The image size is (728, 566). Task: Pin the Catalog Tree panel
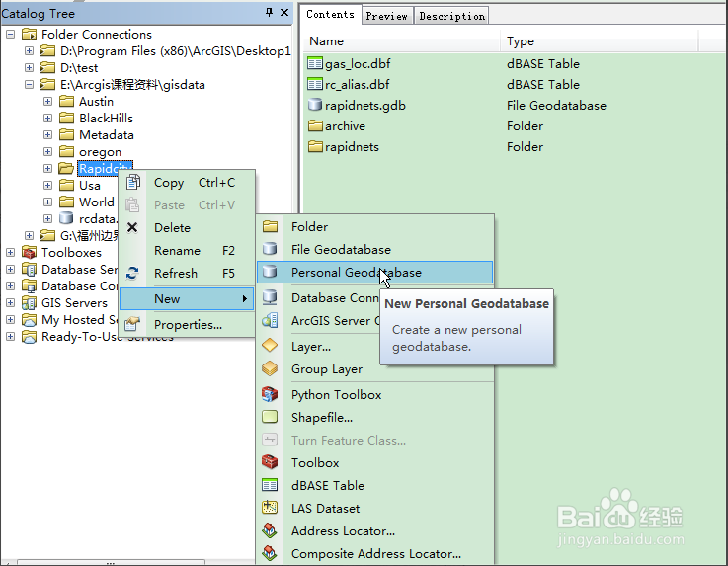(x=269, y=13)
